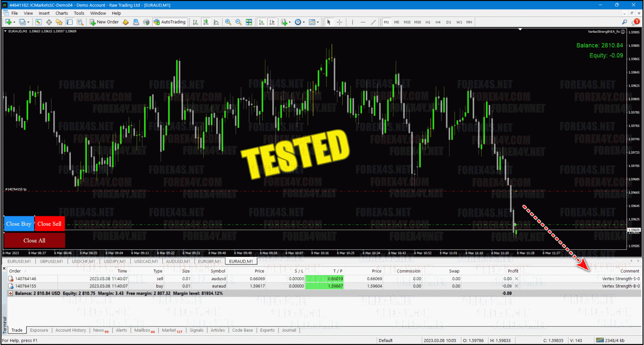This screenshot has width=644, height=345.
Task: Click the Zoom Out magnifier icon
Action: pyautogui.click(x=238, y=22)
